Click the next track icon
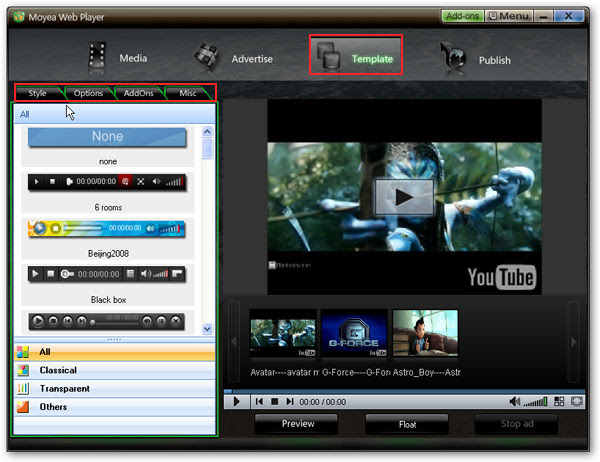The height and width of the screenshot is (462, 600). (290, 402)
